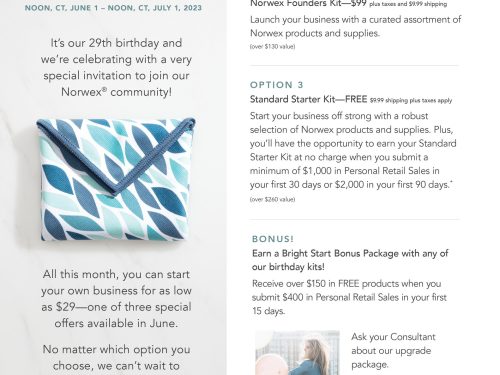This screenshot has width=500, height=375.
Task: Click the consultant photo with balloon
Action: (x=297, y=353)
